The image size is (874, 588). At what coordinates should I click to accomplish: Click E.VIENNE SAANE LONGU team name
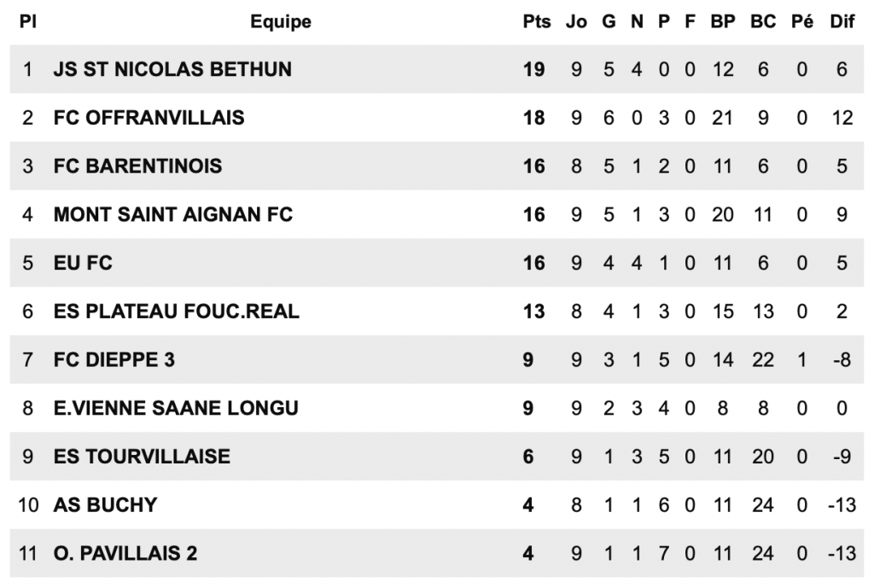pos(176,408)
